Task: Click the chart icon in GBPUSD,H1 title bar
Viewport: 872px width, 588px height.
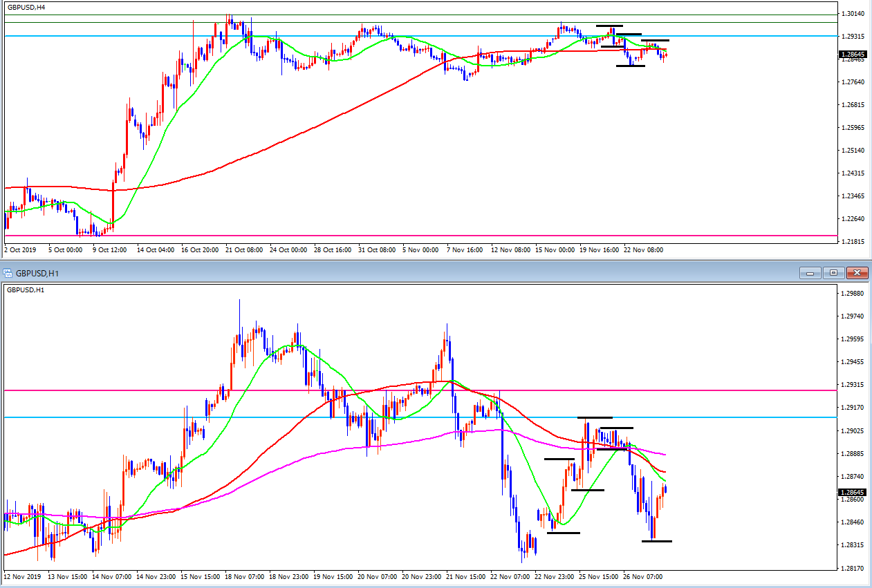Action: coord(8,272)
